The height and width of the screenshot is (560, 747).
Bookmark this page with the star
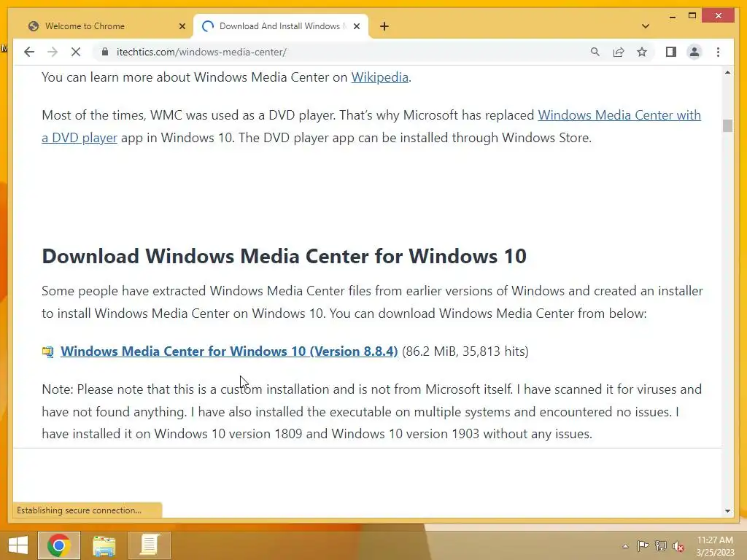(x=642, y=52)
